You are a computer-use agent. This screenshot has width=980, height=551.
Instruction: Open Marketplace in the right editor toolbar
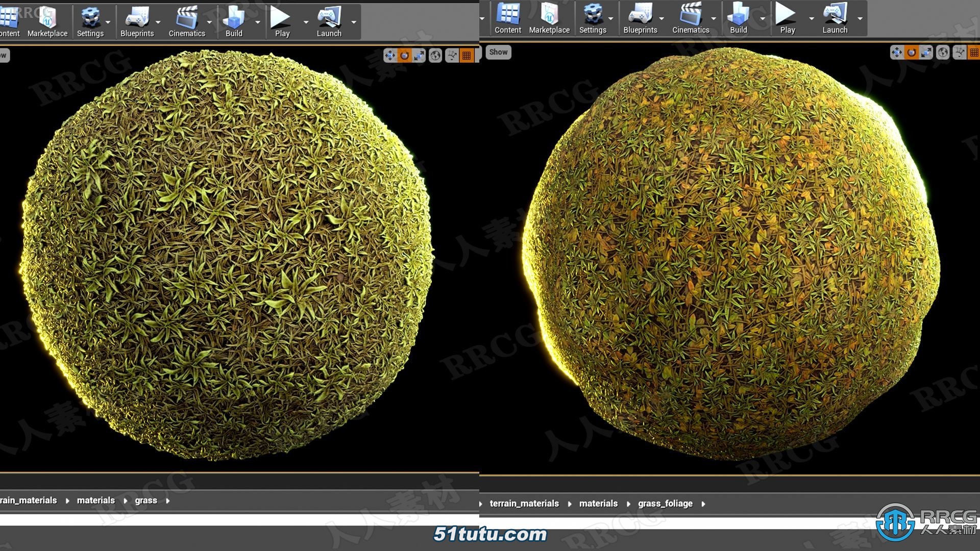coord(549,19)
